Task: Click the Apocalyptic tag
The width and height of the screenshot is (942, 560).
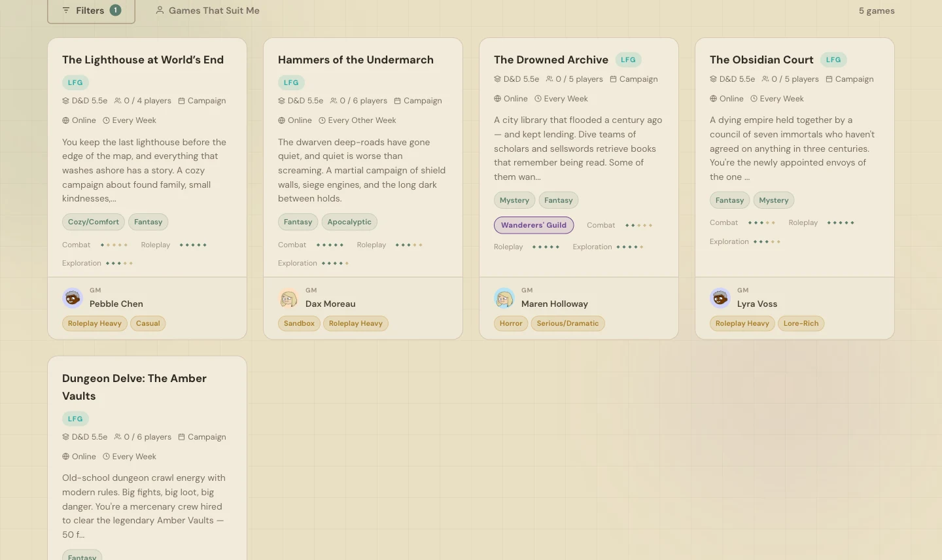Action: [349, 222]
